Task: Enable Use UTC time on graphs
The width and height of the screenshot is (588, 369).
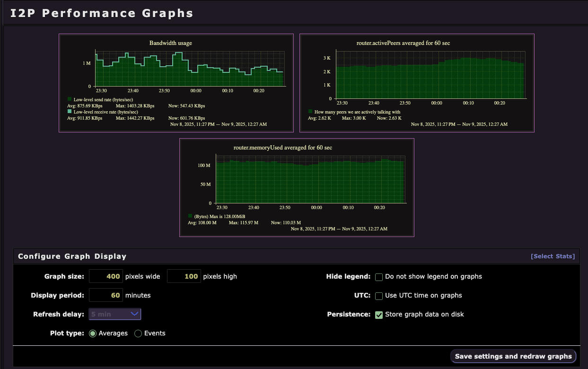Action: click(x=379, y=296)
